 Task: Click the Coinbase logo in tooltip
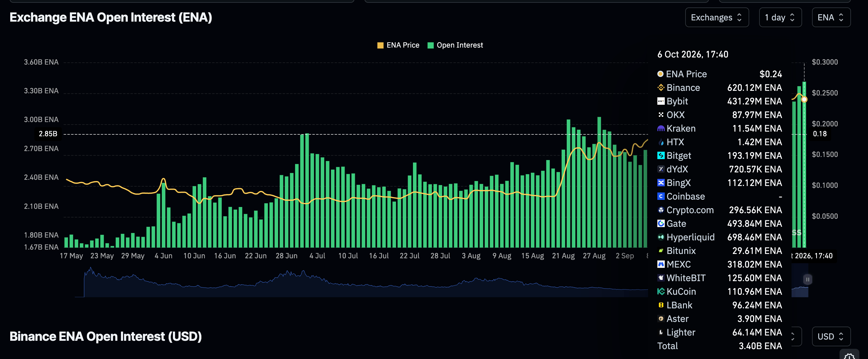[661, 196]
